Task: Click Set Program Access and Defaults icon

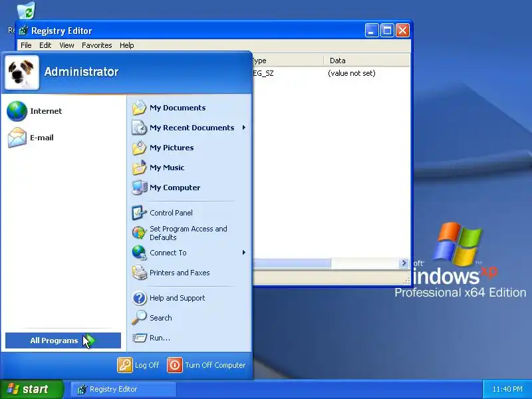Action: coord(139,233)
